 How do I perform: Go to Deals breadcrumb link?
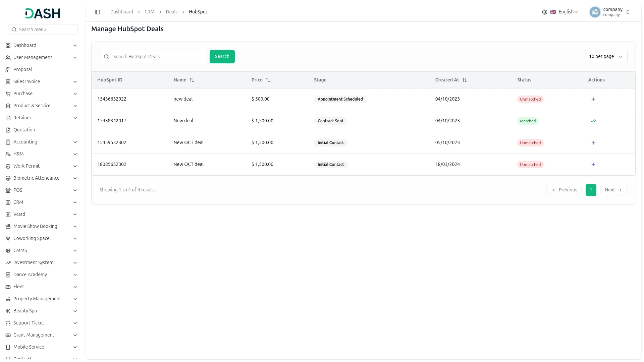pyautogui.click(x=172, y=12)
